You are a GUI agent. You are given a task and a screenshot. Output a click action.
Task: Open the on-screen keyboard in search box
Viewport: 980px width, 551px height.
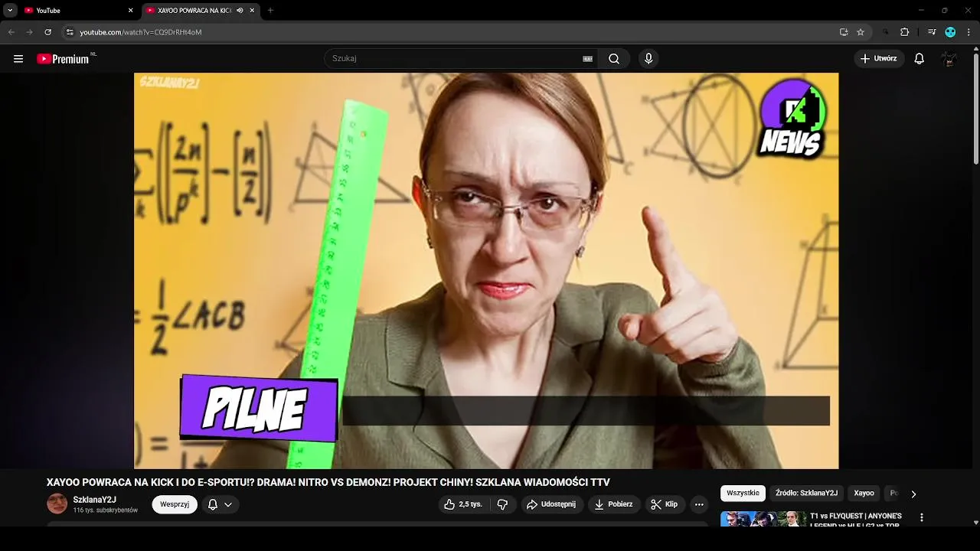588,59
